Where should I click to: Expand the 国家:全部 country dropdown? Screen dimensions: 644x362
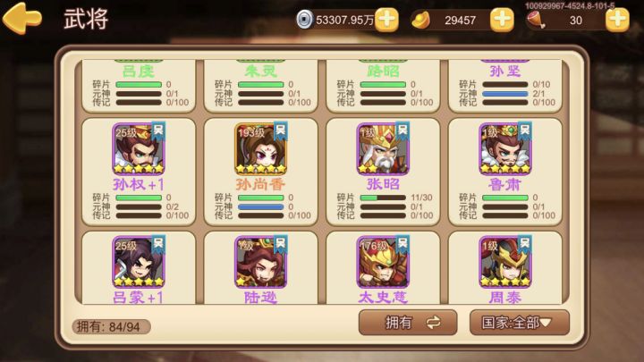[x=520, y=323]
